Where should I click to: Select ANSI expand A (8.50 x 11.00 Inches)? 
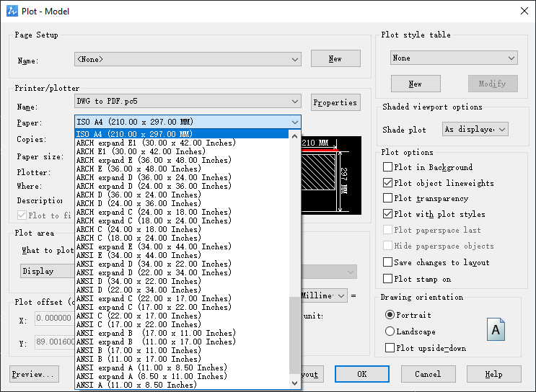pos(182,376)
